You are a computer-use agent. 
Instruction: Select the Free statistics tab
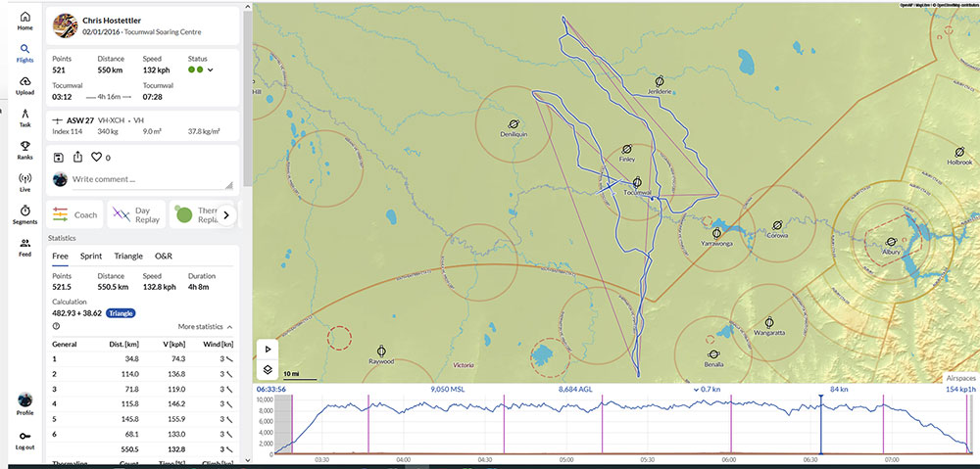click(x=60, y=257)
